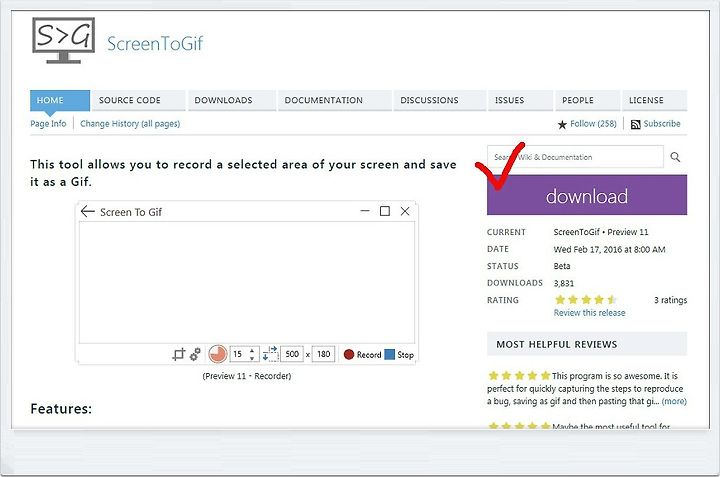Click the ScreenToGif monitor logo
Screen dimensions: 720x477
pos(63,40)
